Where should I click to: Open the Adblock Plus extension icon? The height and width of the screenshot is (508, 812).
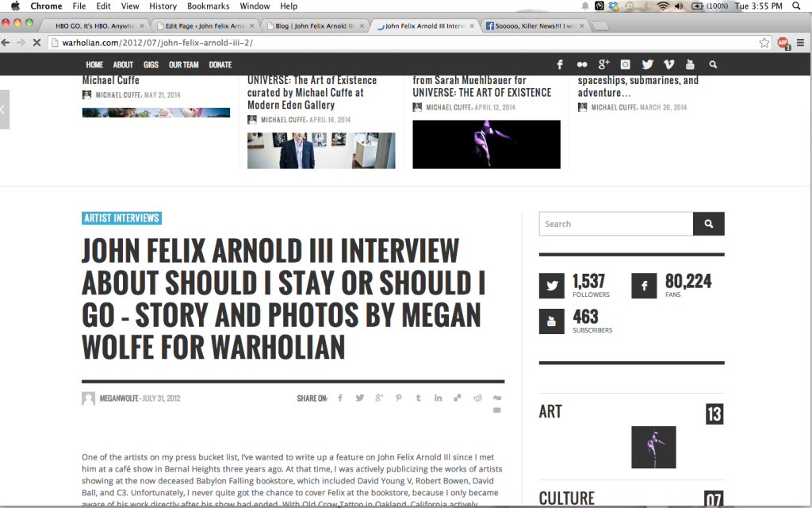click(x=783, y=43)
